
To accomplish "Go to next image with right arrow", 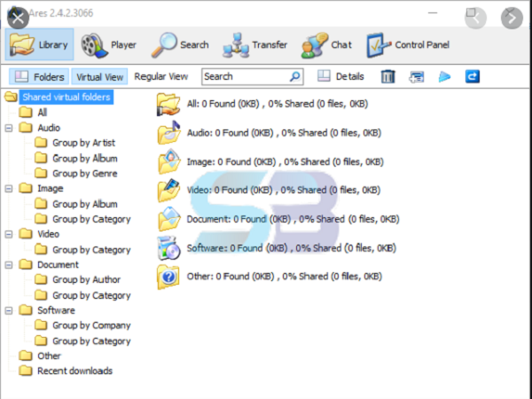I will click(x=512, y=18).
